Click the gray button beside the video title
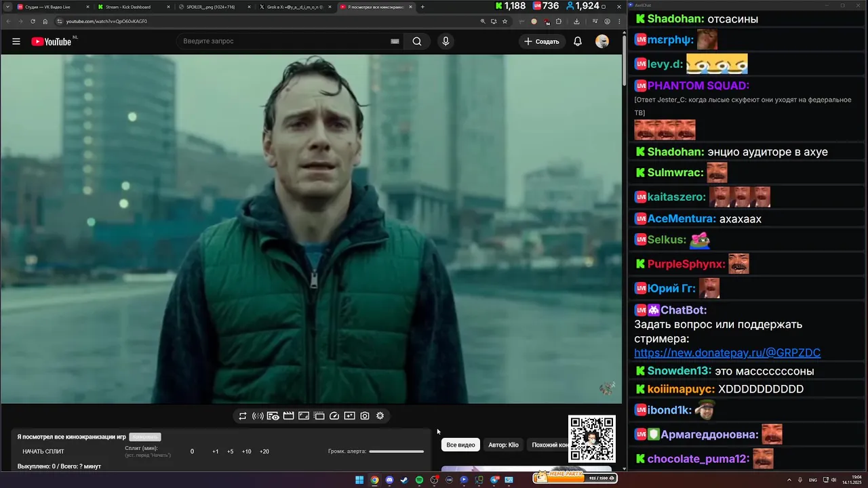 [x=145, y=437]
